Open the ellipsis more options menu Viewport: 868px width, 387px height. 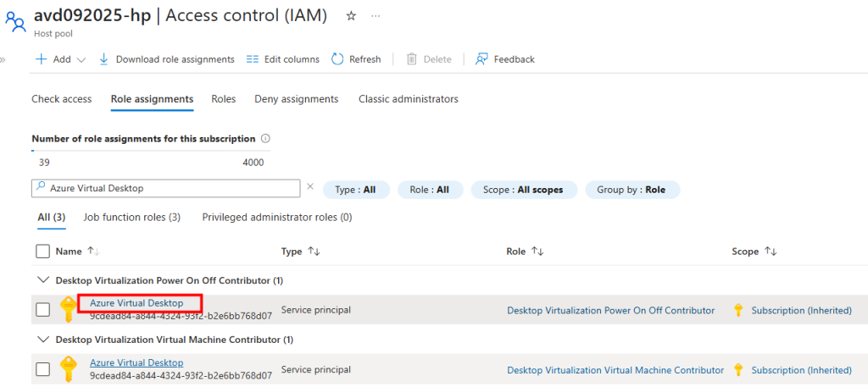pyautogui.click(x=376, y=16)
